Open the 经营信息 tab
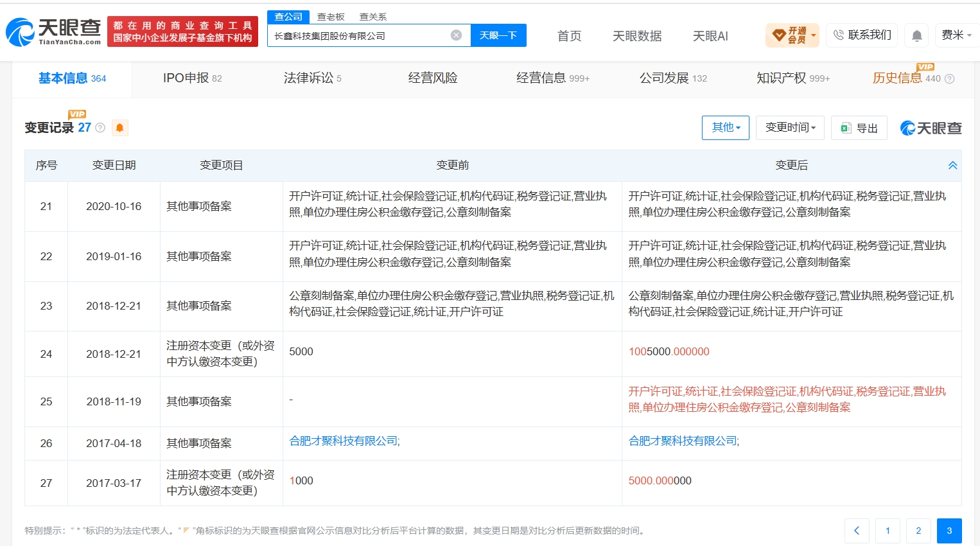Screen dimensions: 980x546 [552, 78]
